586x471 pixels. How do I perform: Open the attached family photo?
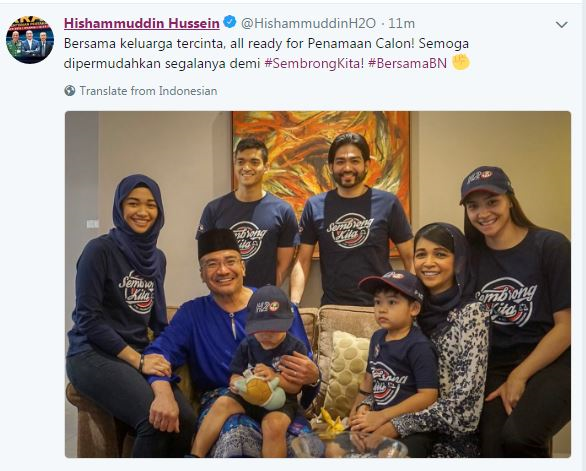click(x=318, y=284)
